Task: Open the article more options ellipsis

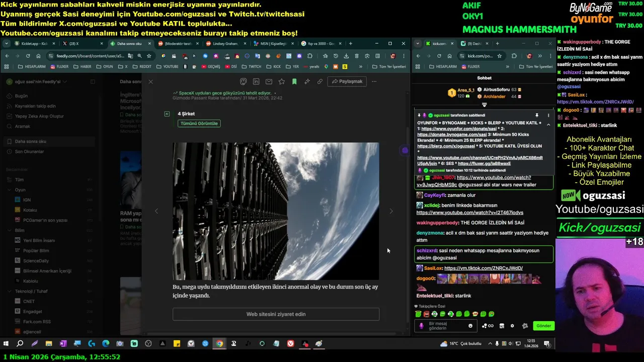Action: (x=374, y=81)
